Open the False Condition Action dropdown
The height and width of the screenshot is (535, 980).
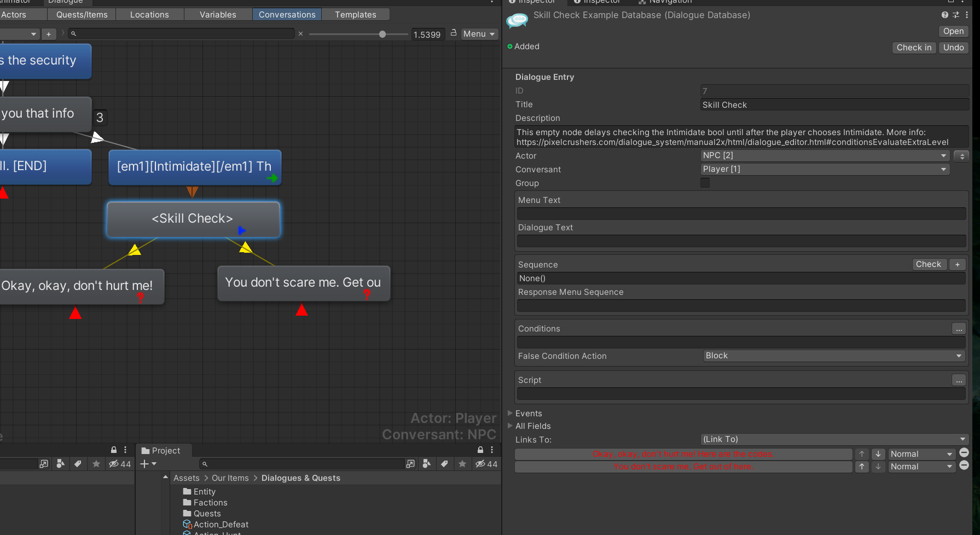(833, 356)
